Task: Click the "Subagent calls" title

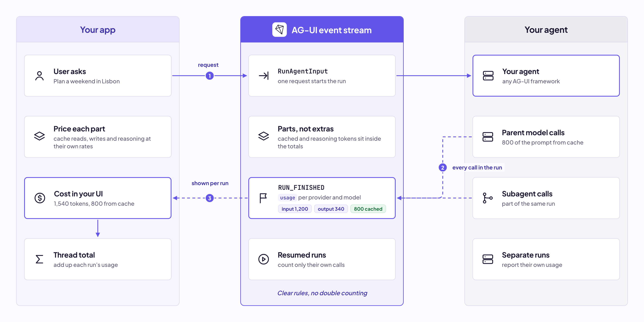Action: [x=527, y=194]
